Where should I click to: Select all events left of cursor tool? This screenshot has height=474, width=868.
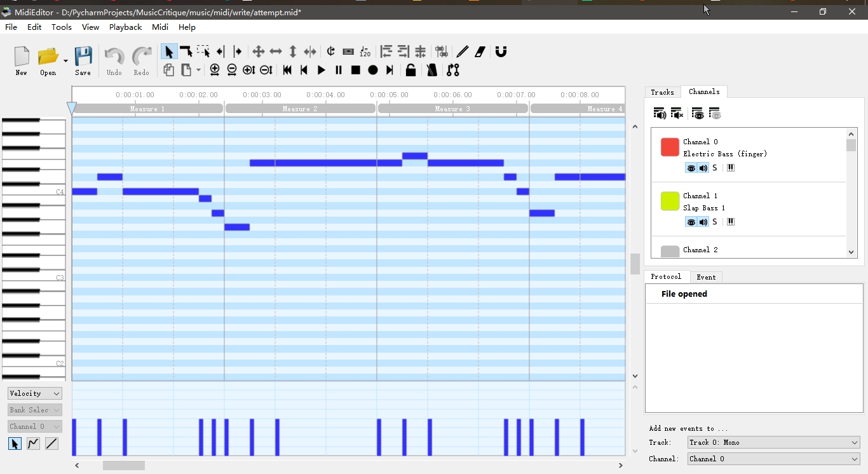pyautogui.click(x=220, y=51)
